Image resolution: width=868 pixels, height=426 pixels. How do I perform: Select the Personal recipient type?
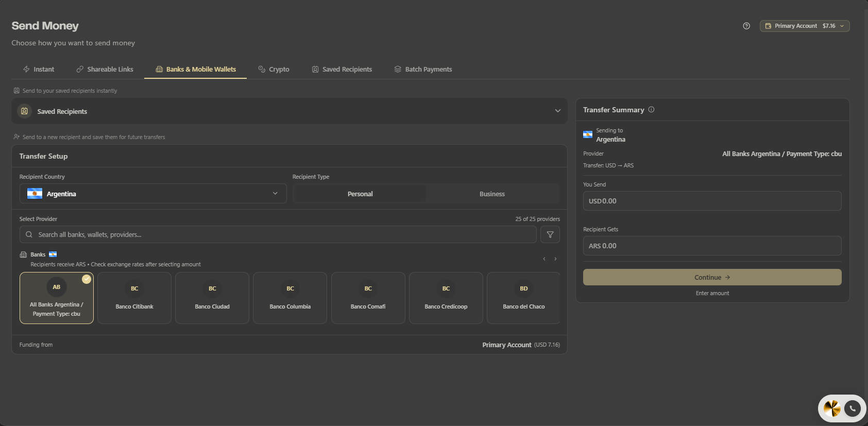[x=360, y=194]
